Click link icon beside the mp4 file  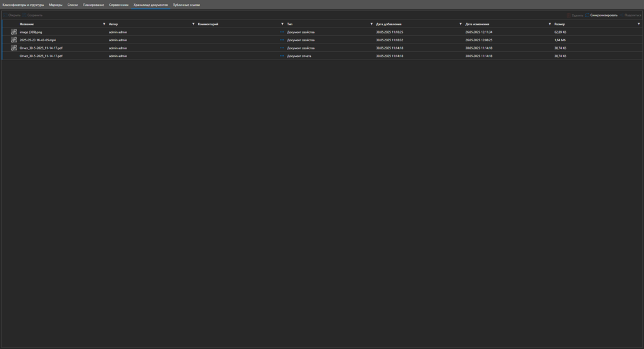pos(14,40)
